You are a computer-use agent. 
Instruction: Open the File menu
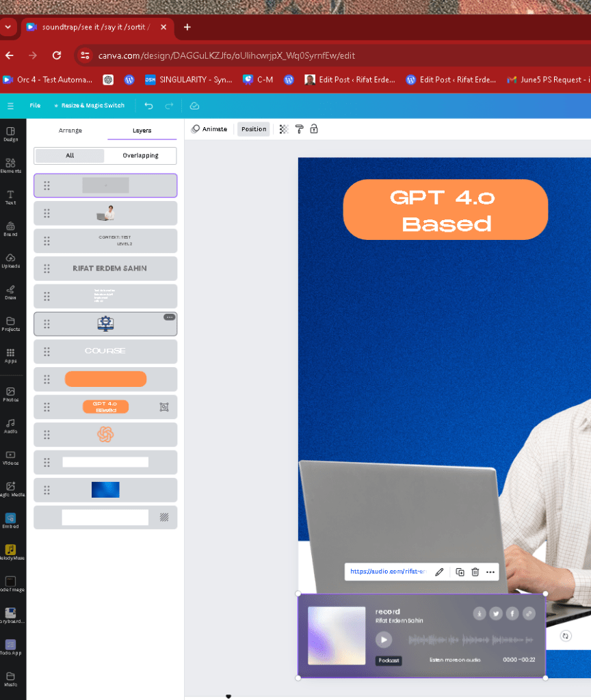pyautogui.click(x=35, y=105)
